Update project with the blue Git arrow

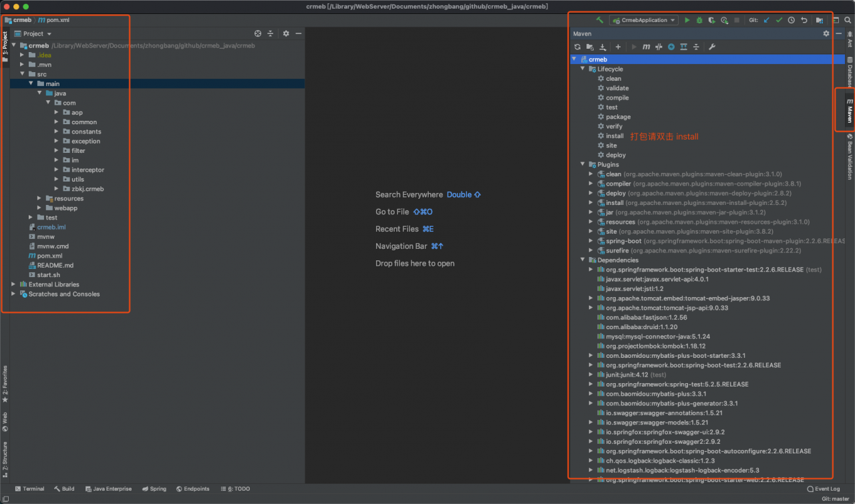(766, 20)
